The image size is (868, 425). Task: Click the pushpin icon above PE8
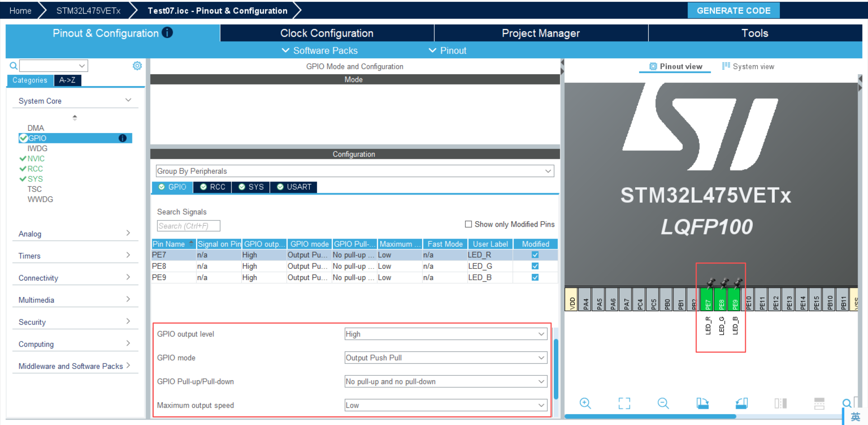(x=724, y=282)
